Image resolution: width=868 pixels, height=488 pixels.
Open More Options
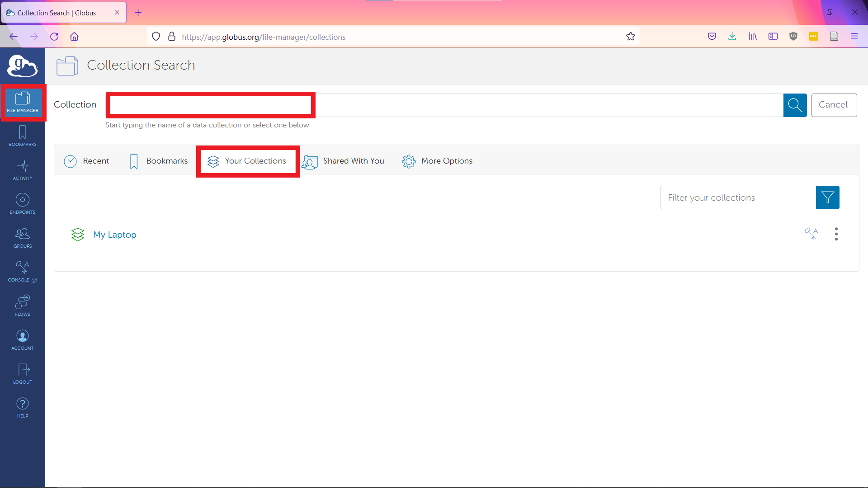point(437,161)
